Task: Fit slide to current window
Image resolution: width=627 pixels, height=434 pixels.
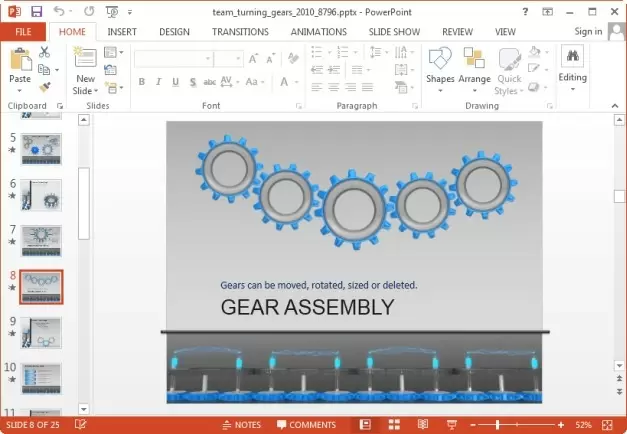Action: point(613,425)
